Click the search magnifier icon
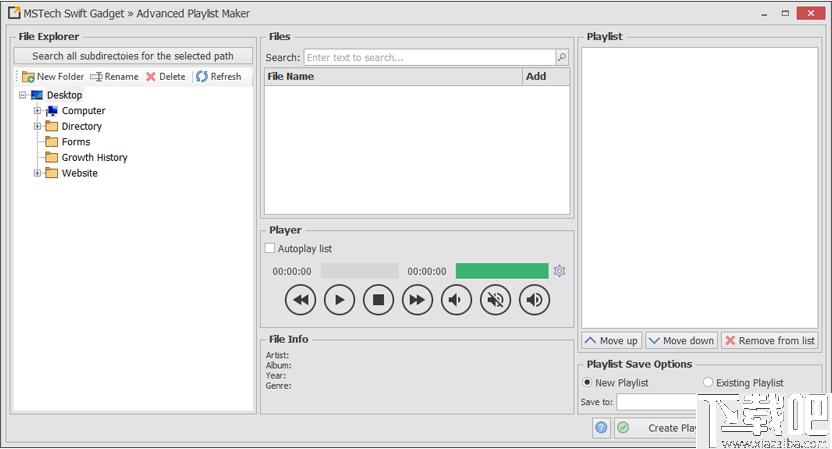This screenshot has height=449, width=832. point(562,57)
